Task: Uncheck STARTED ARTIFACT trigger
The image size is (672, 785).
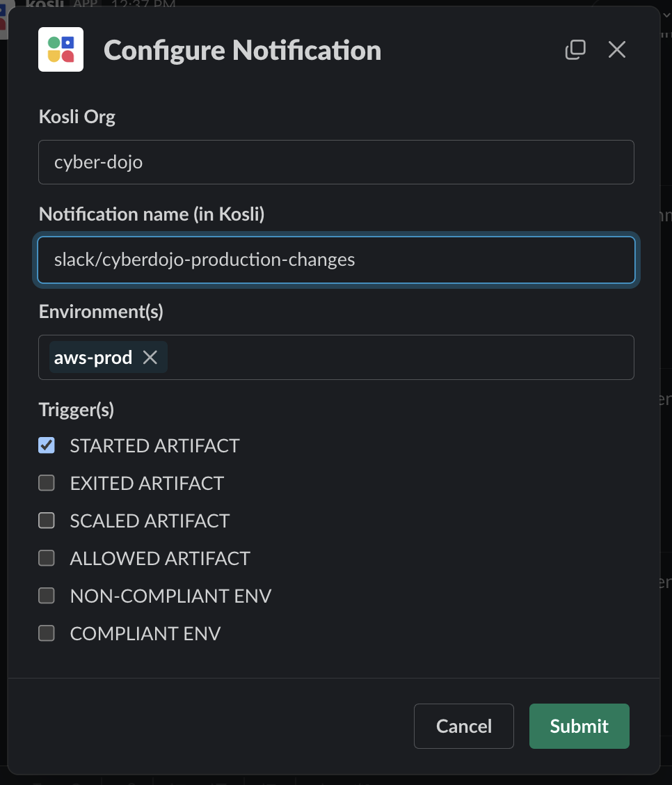Action: [x=47, y=445]
